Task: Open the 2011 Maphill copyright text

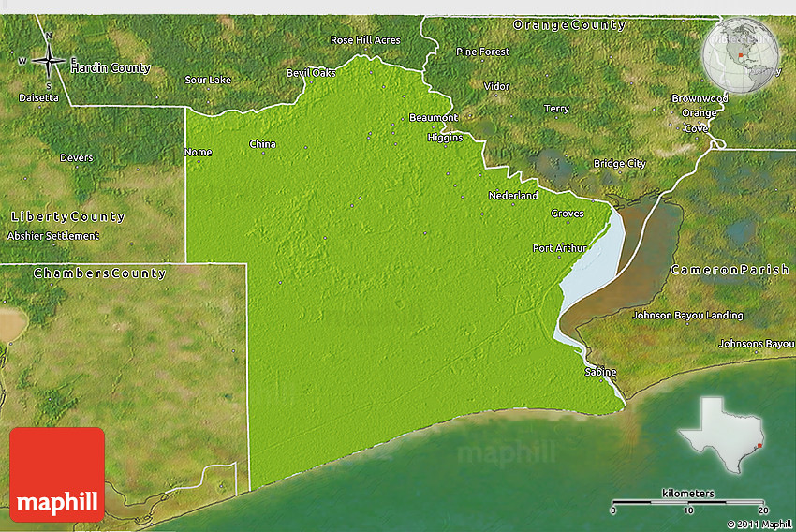Action: coord(759,524)
